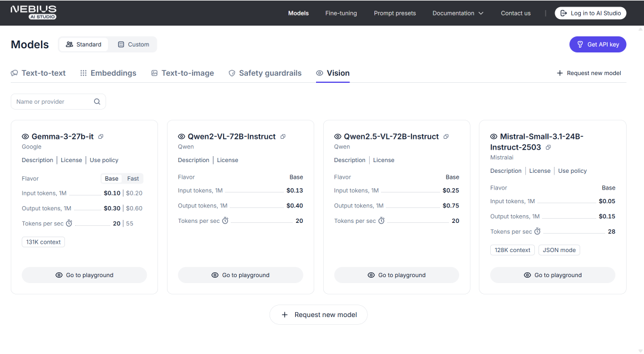Click eye icon beside Gemma-3-27b-it title
This screenshot has width=644, height=354.
(x=25, y=136)
